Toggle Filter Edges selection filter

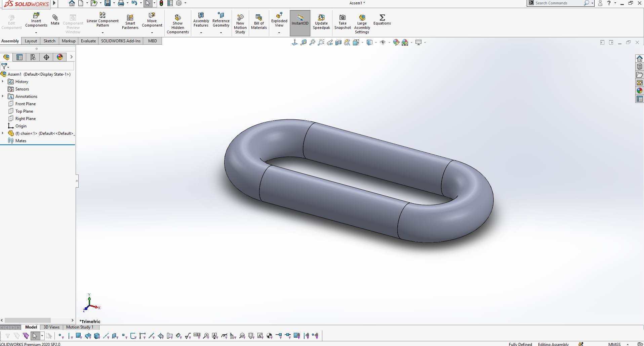[x=70, y=336]
